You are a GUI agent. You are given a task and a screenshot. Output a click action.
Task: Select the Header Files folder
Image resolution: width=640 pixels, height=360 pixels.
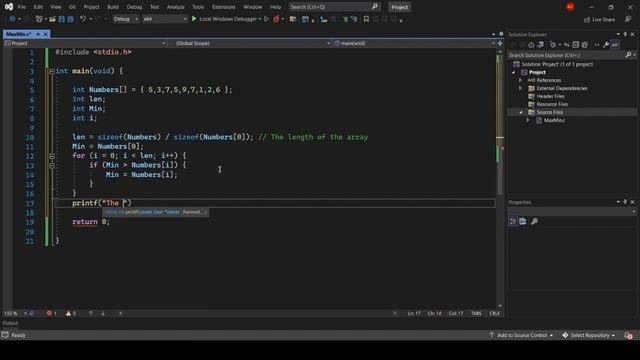pos(550,96)
